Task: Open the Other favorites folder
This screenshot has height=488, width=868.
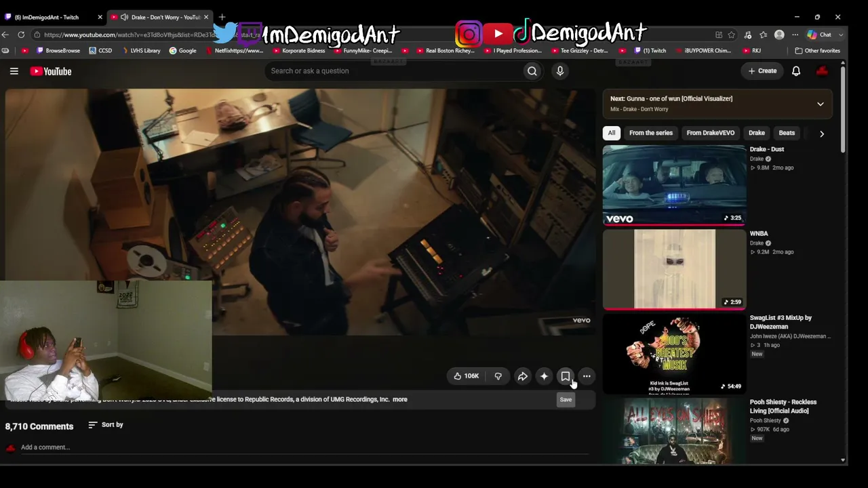Action: coord(817,51)
